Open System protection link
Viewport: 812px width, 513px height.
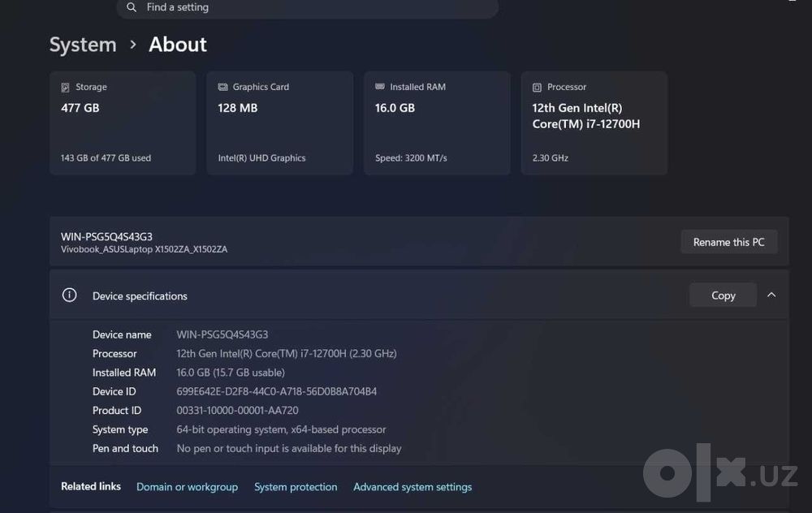[296, 487]
